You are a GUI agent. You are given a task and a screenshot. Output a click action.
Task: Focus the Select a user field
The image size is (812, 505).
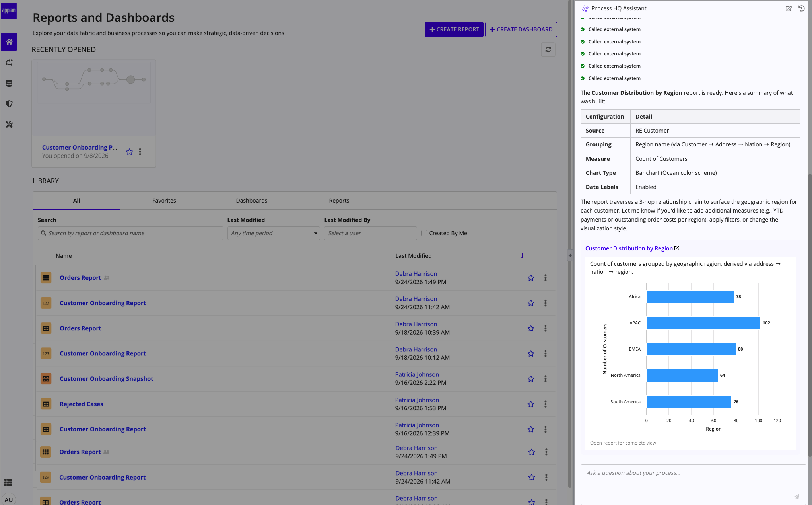point(371,233)
